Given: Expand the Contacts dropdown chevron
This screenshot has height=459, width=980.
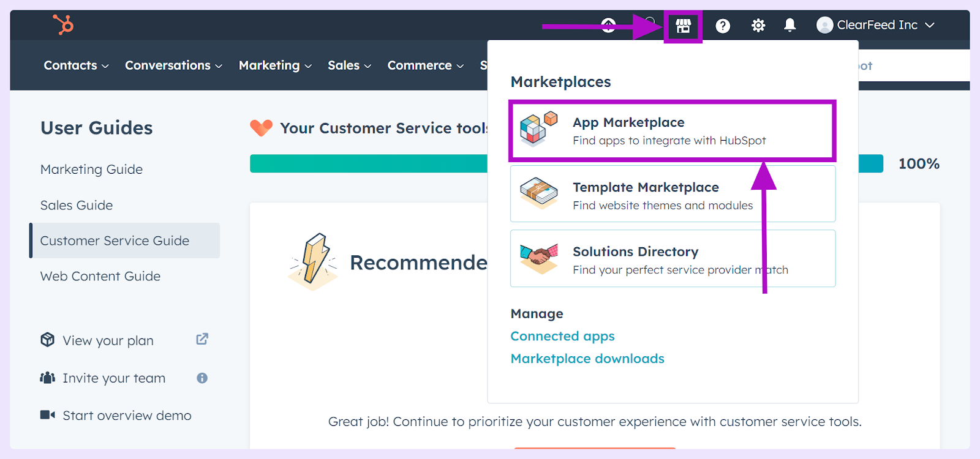Looking at the screenshot, I should point(105,66).
